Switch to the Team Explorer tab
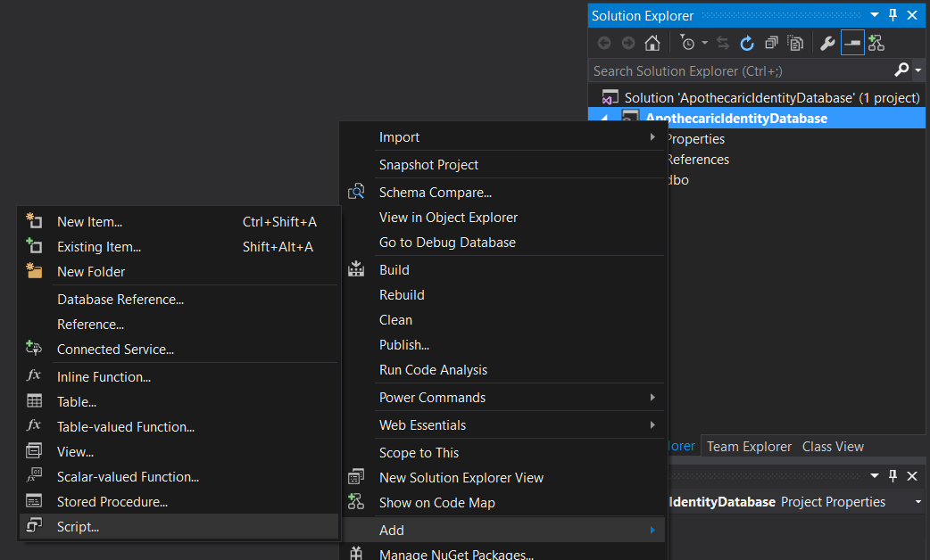930x560 pixels. tap(749, 447)
